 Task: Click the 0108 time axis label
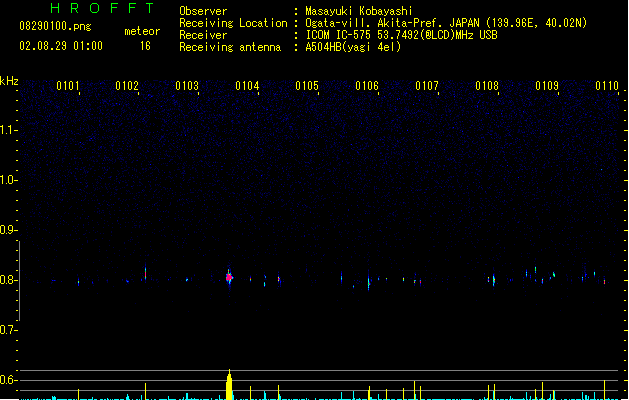click(x=487, y=86)
